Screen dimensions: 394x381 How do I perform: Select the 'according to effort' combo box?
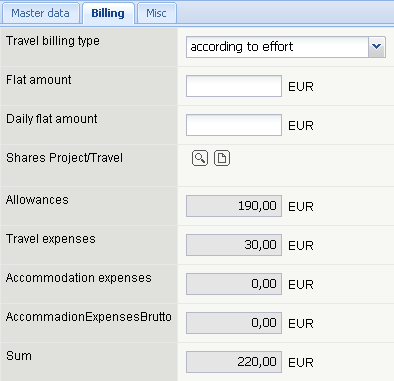[286, 47]
